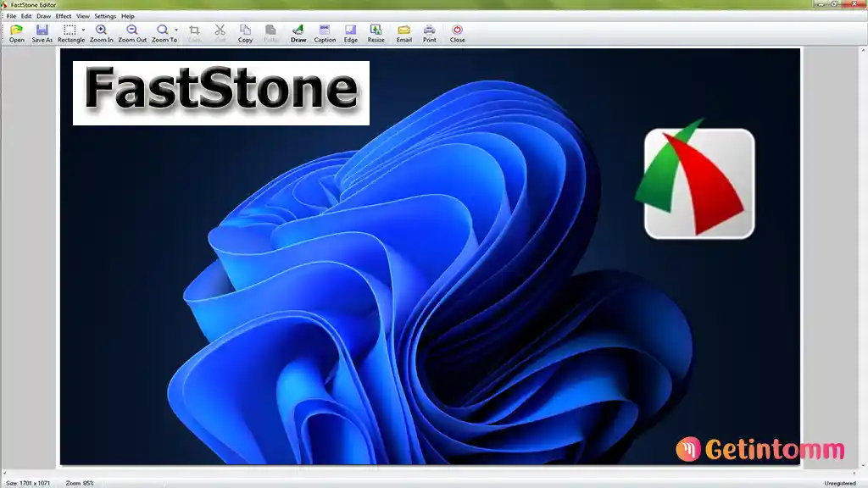
Task: Open the View menu
Action: click(x=82, y=16)
